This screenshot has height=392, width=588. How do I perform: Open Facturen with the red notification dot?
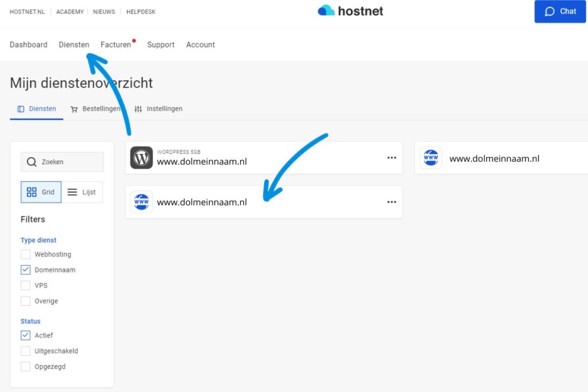point(116,45)
